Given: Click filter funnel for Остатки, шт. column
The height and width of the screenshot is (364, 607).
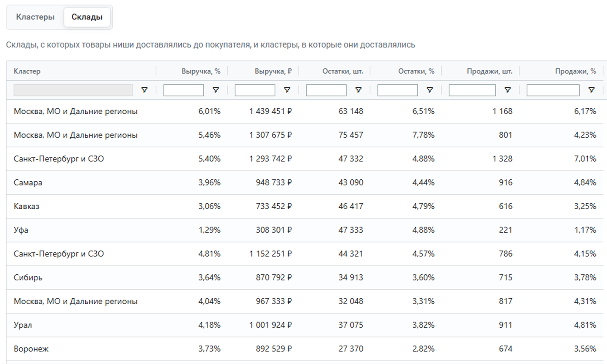Looking at the screenshot, I should [358, 90].
